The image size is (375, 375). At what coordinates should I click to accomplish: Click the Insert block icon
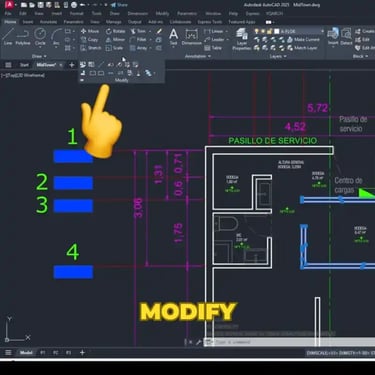[333, 36]
